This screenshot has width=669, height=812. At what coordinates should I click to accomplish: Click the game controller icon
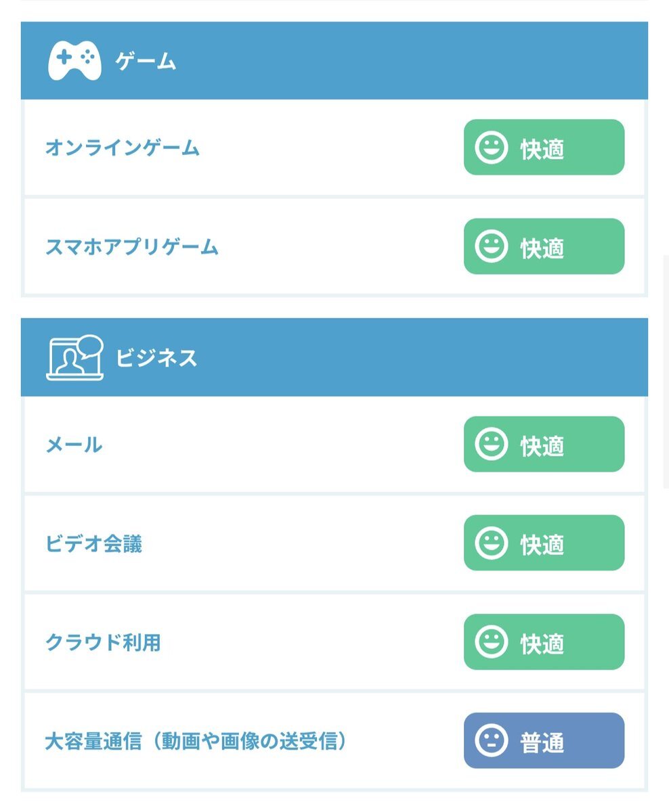pos(74,62)
